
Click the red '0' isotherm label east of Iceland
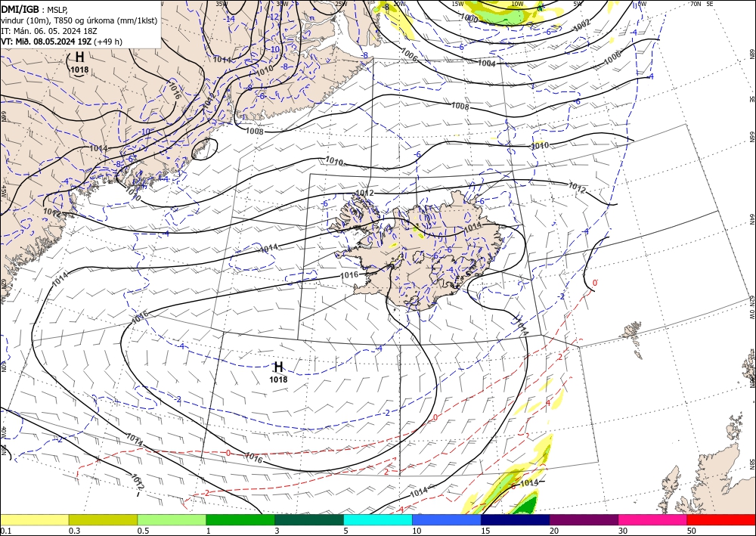(595, 283)
